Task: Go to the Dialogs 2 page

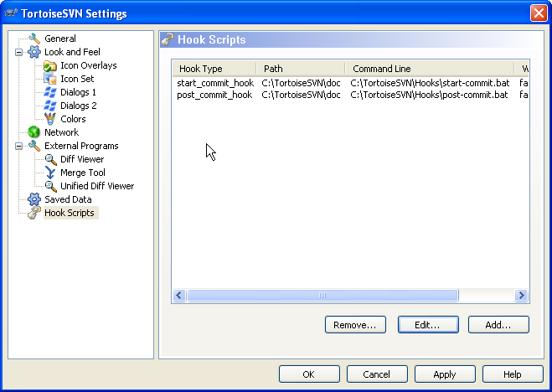Action: (x=78, y=106)
